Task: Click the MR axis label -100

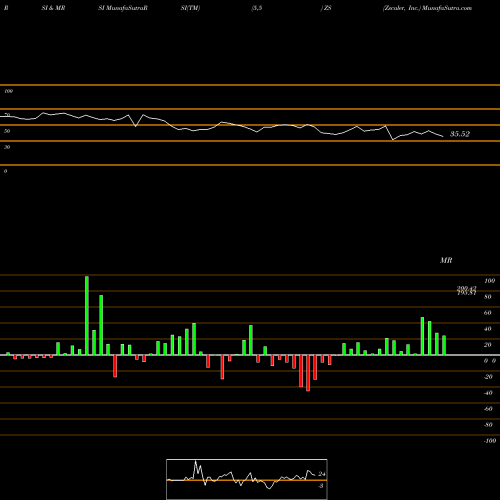Action: [x=490, y=441]
